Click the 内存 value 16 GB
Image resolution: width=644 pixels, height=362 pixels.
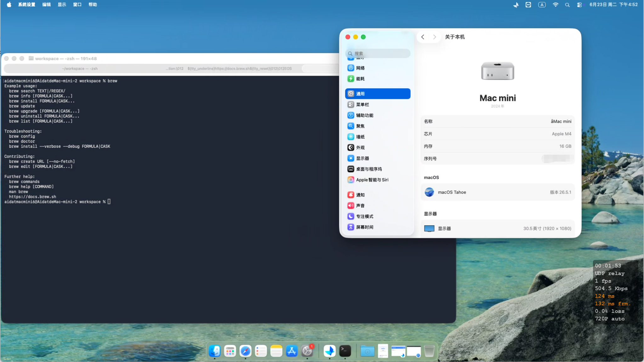[565, 146]
